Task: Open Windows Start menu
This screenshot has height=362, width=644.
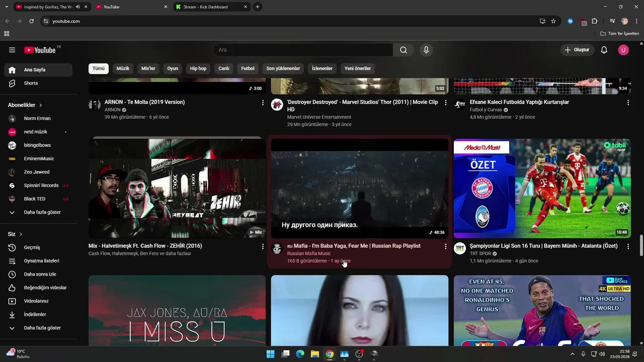Action: (270, 354)
